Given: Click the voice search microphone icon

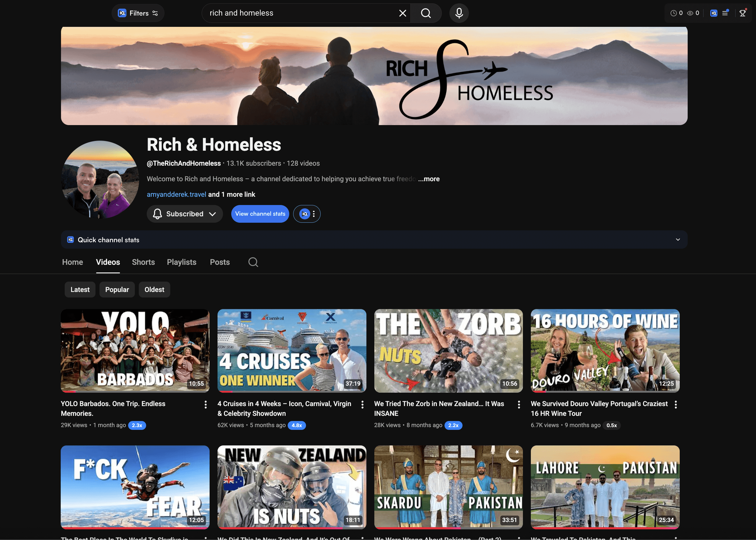Looking at the screenshot, I should (x=459, y=13).
